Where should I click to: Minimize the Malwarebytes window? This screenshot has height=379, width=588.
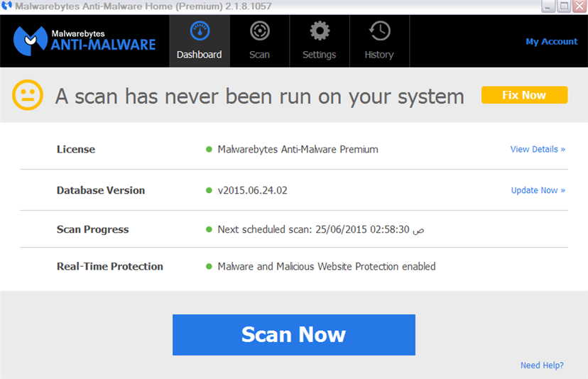point(549,6)
